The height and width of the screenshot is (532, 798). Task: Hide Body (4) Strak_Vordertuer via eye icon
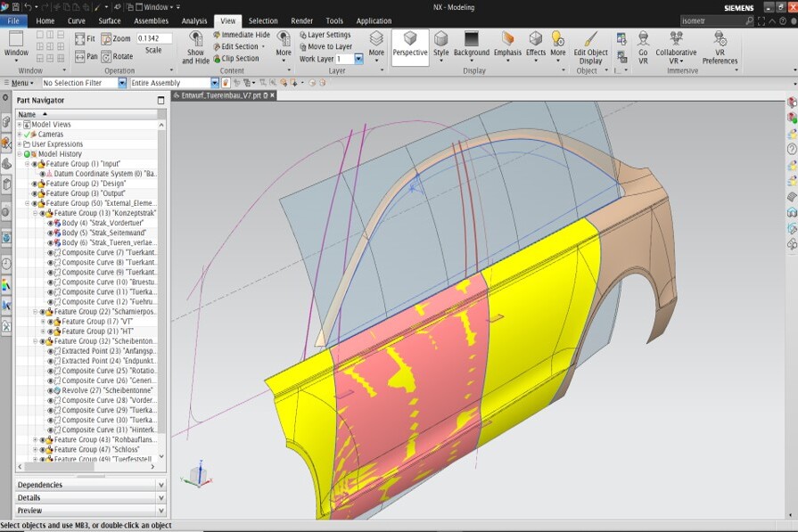[x=50, y=223]
